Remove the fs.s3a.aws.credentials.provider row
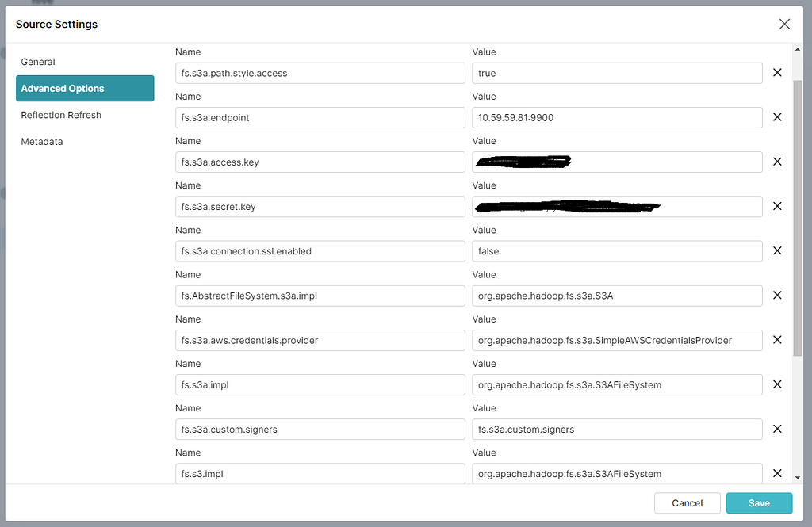The width and height of the screenshot is (812, 527). tap(777, 339)
